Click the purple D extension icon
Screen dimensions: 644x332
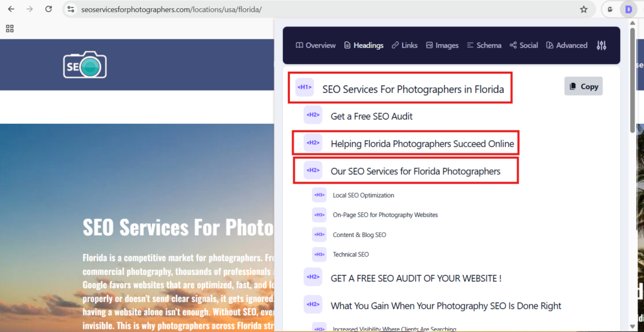click(628, 9)
